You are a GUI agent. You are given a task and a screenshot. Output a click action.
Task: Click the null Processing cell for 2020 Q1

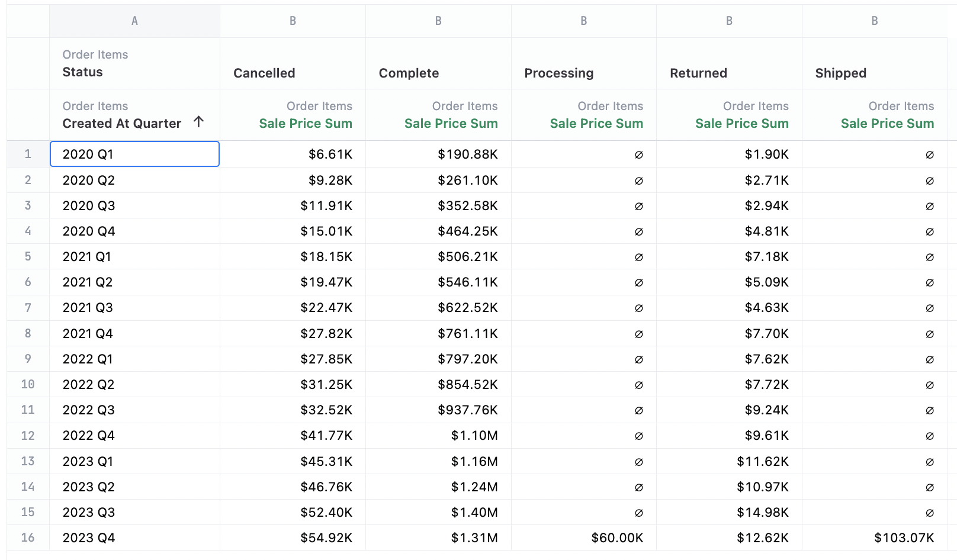coord(638,155)
